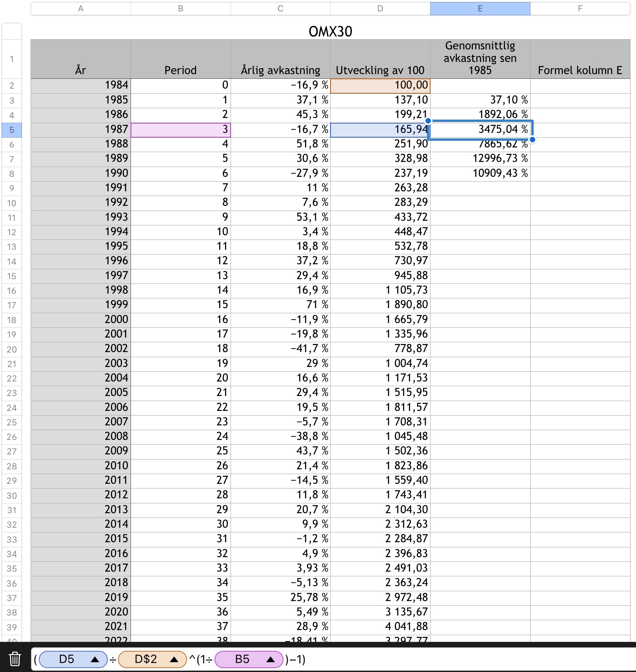Click the cell showing 45,3 %
Screen dimensions: 636x672
point(280,115)
